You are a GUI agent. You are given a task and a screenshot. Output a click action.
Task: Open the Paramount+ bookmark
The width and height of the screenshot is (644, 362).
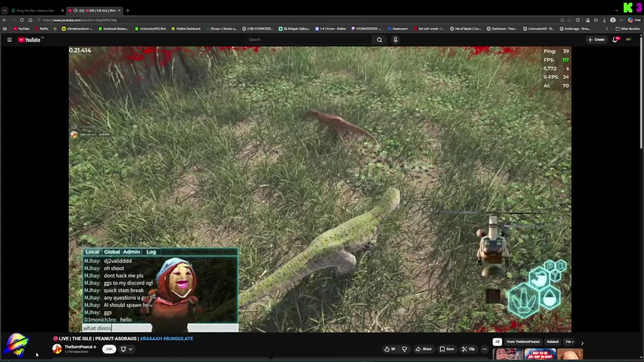click(x=397, y=29)
